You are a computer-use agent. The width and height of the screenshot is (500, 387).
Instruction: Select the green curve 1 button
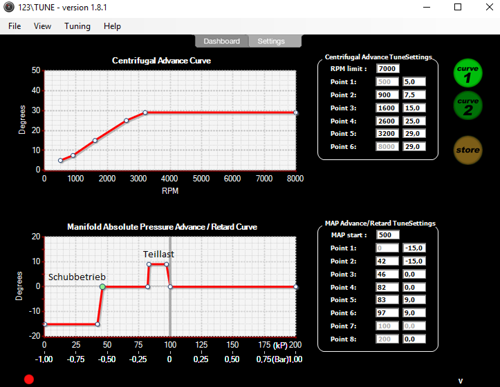tap(468, 73)
